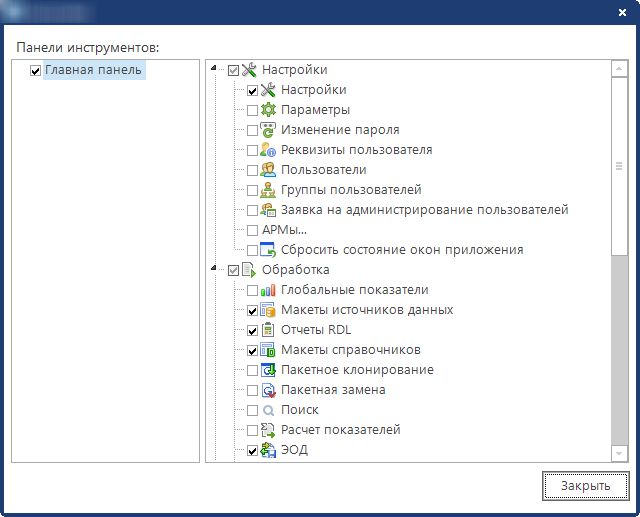The height and width of the screenshot is (517, 640).
Task: Uncheck the Макеты справочников checkbox
Action: (x=252, y=350)
